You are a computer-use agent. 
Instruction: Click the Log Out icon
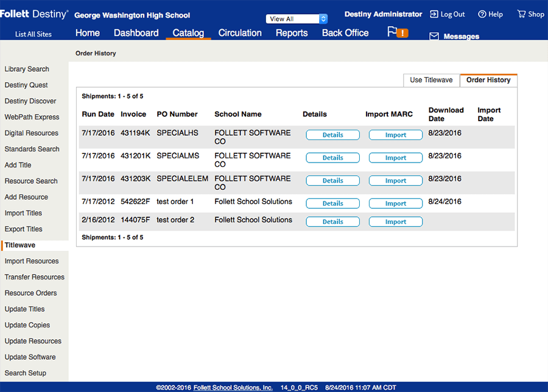point(434,14)
